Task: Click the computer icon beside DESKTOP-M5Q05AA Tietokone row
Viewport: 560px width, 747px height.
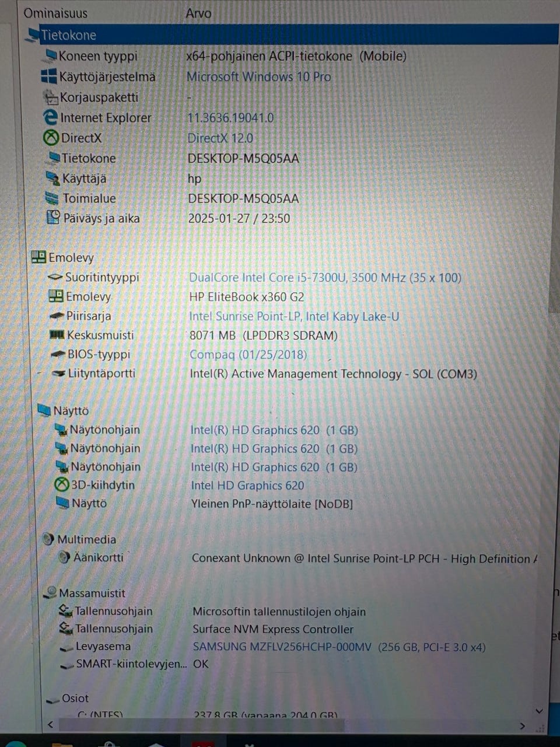Action: (x=54, y=158)
